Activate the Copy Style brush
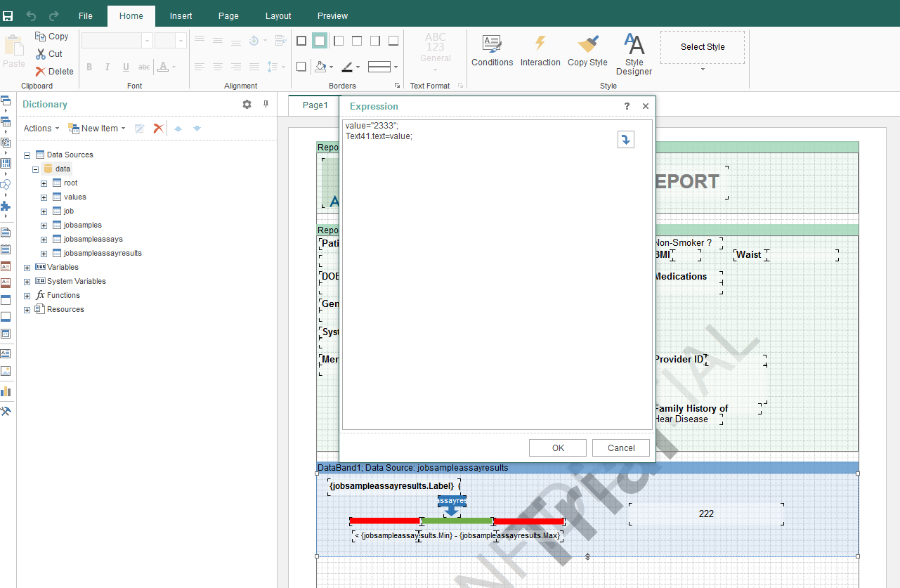Viewport: 900px width, 588px height. pos(587,51)
